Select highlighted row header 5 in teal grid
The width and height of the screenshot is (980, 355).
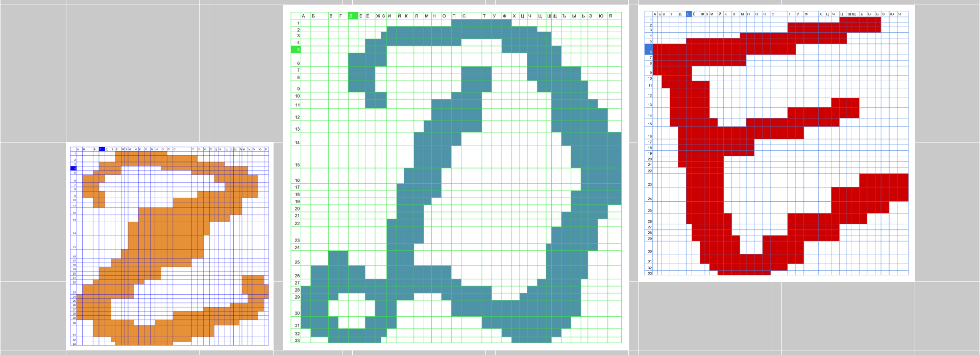pyautogui.click(x=296, y=50)
